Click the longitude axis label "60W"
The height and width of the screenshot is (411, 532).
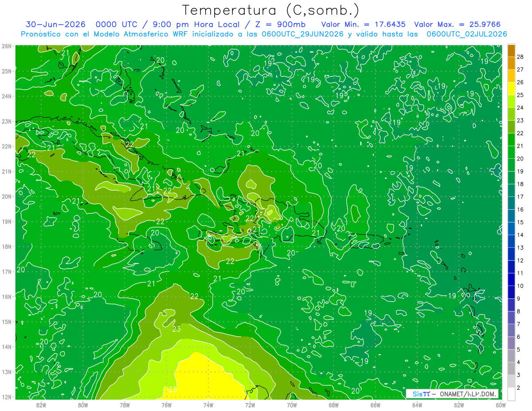tap(500, 405)
